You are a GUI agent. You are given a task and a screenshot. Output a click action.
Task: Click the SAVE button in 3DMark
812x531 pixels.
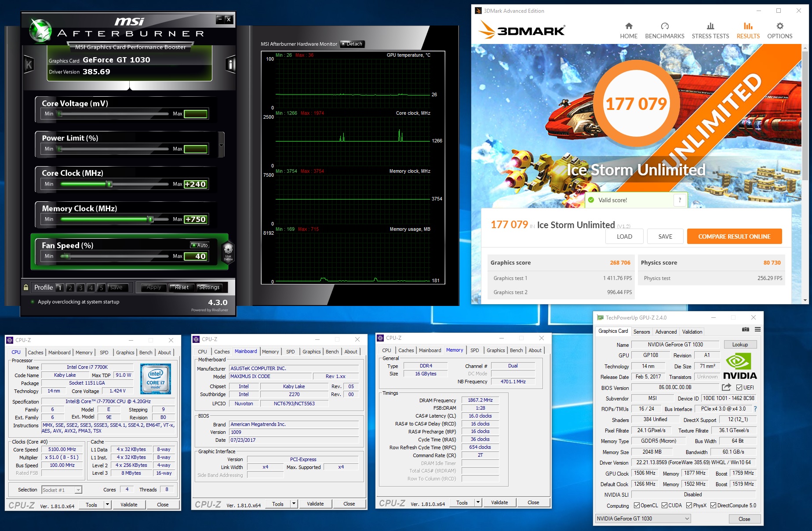point(665,236)
